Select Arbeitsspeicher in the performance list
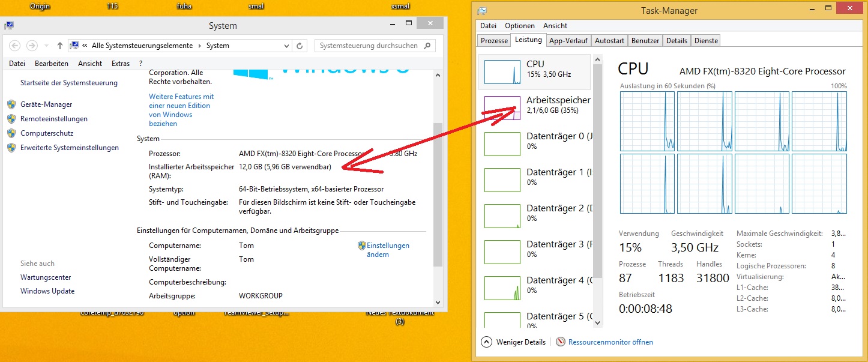The height and width of the screenshot is (362, 868). click(x=558, y=100)
